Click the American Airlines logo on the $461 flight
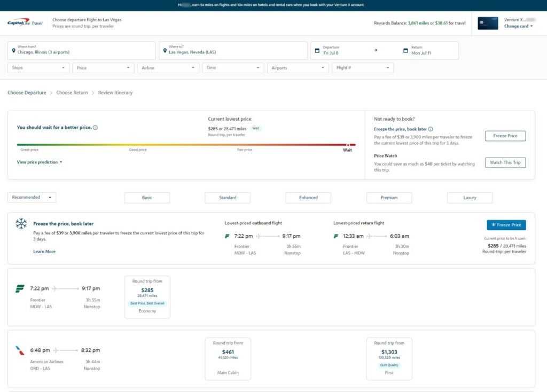 18,350
